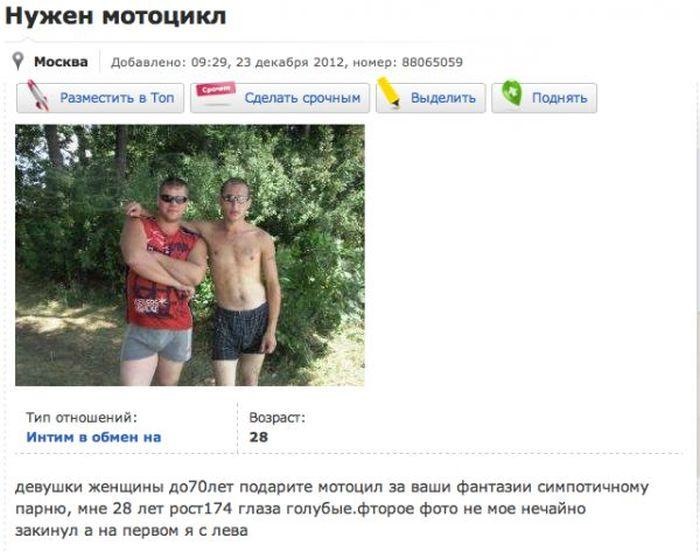Click the ad number 88065059
The height and width of the screenshot is (552, 700).
click(x=432, y=62)
